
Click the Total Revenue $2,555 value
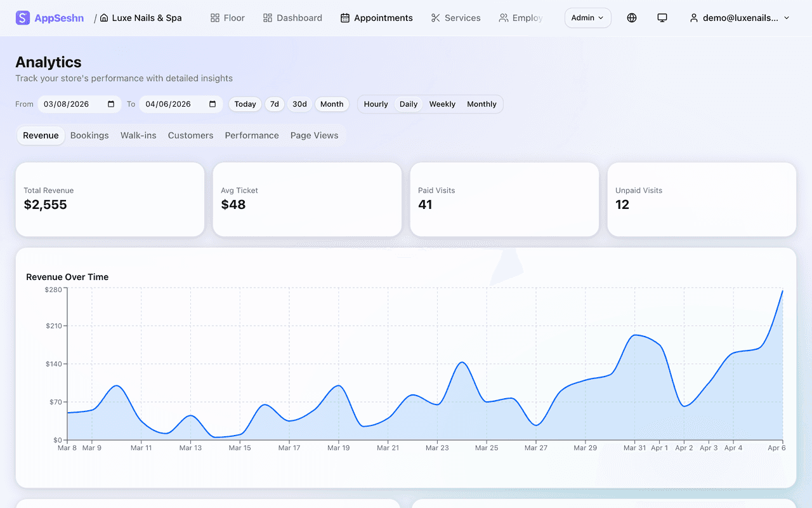(x=45, y=204)
